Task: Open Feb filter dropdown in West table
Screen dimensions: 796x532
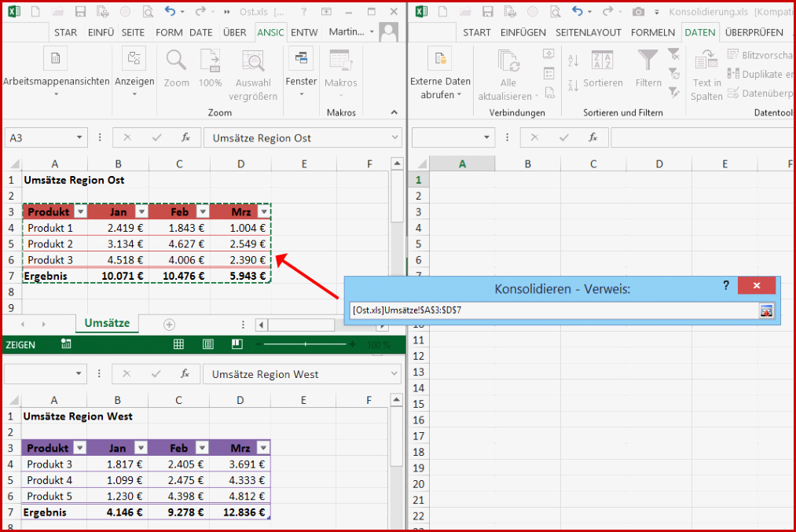Action: 202,448
